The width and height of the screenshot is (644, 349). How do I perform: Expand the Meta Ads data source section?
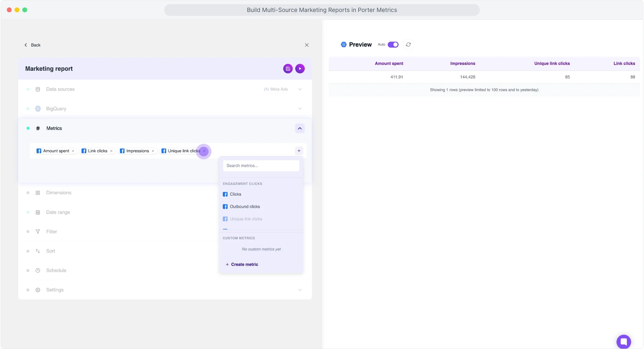(x=299, y=89)
